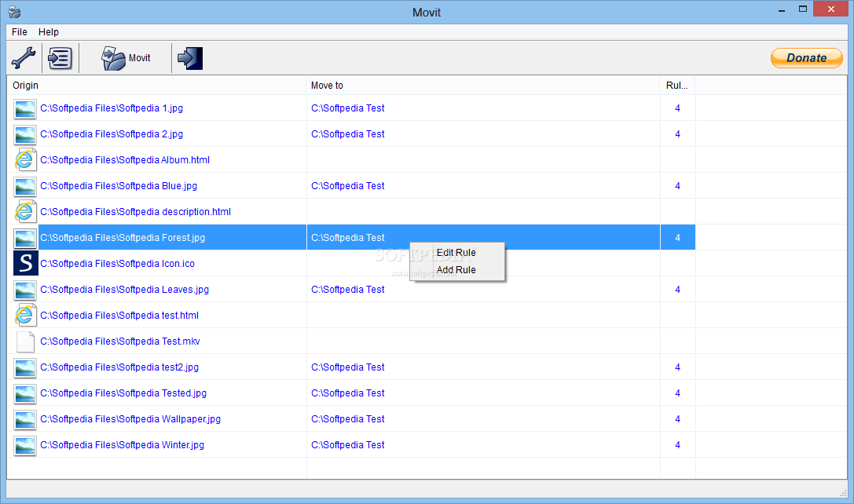Select path C:\Softpedia Files\Softpedia 1.jpg

pos(112,108)
